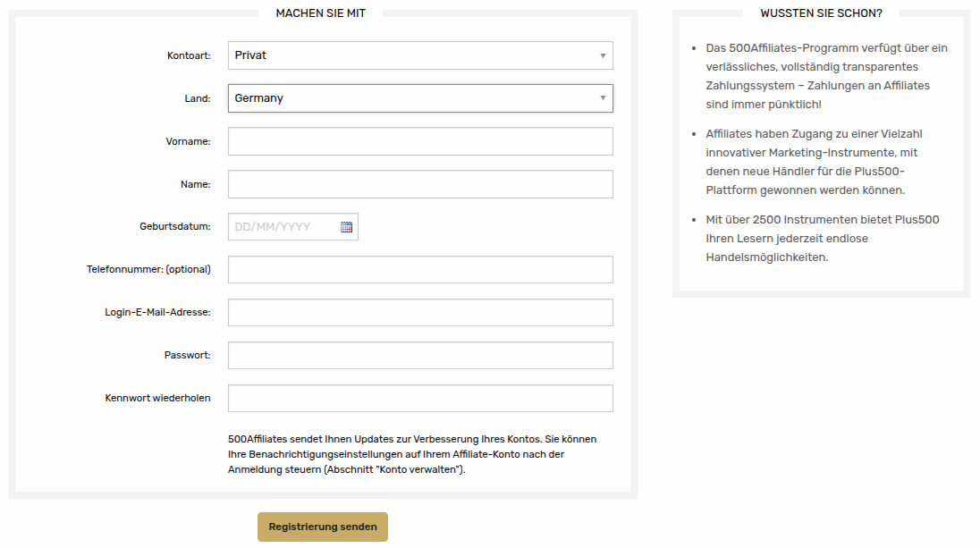Focus the Kennwort wiederholen field

[x=420, y=398]
